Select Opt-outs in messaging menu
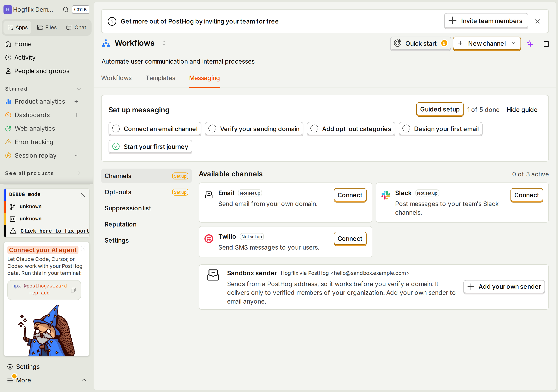The image size is (558, 392). (146, 192)
